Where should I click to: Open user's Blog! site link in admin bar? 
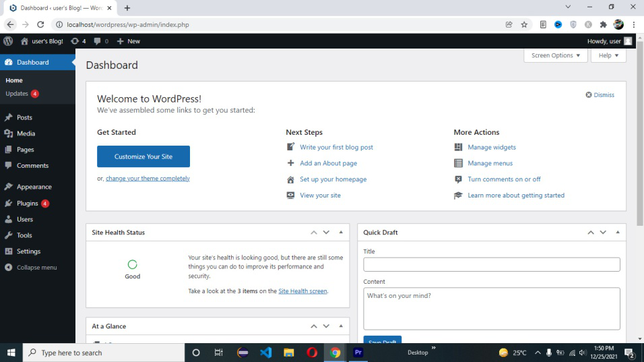point(42,41)
